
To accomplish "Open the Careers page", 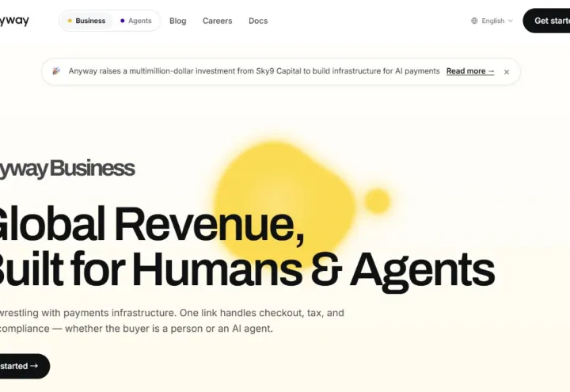I will tap(218, 21).
